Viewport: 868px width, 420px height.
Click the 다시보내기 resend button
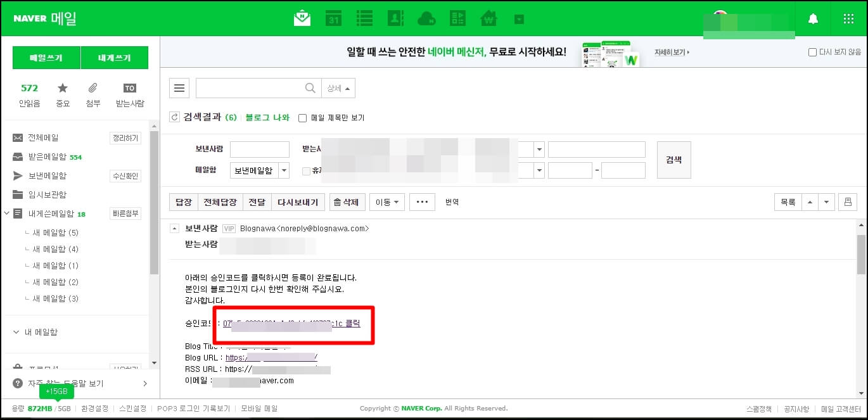coord(299,202)
